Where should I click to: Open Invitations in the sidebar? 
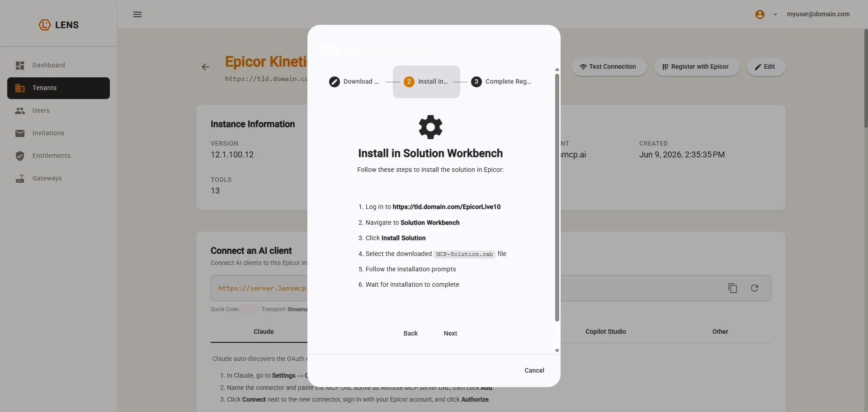click(x=58, y=133)
